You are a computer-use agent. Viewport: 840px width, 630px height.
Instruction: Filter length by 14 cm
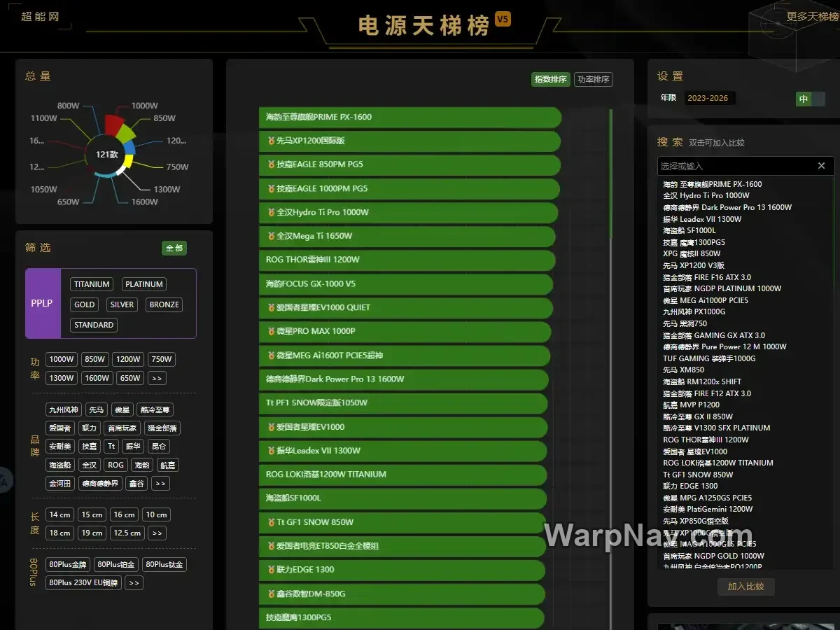click(x=59, y=514)
